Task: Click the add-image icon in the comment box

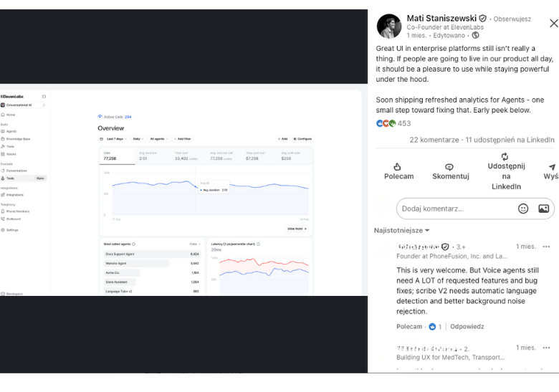Action: (543, 209)
